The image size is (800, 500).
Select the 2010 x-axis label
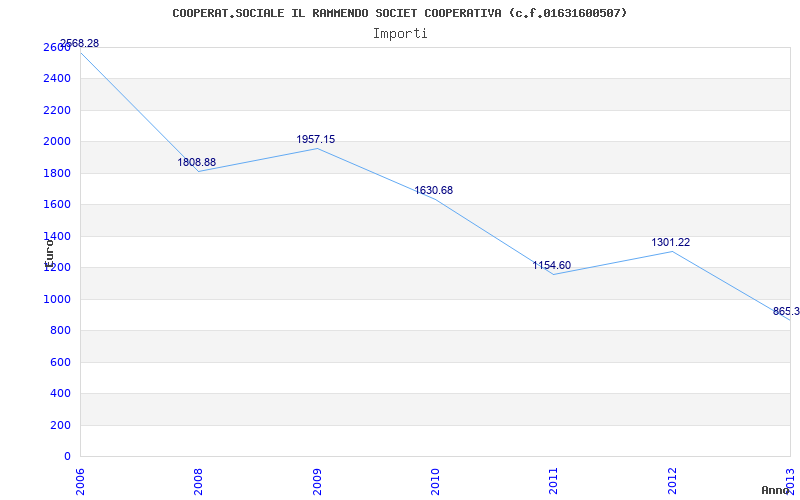436,480
